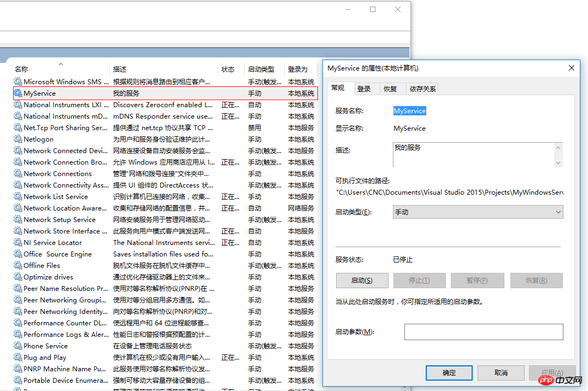Click gear icon beside Plug and Play
Screen dimensions: 588x391
coord(17,357)
